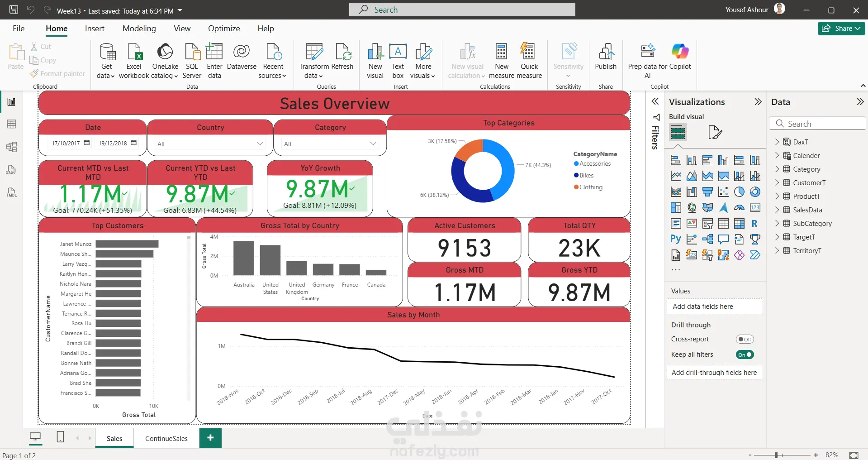Click the zoom slider handle
868x460 pixels.
coord(776,455)
